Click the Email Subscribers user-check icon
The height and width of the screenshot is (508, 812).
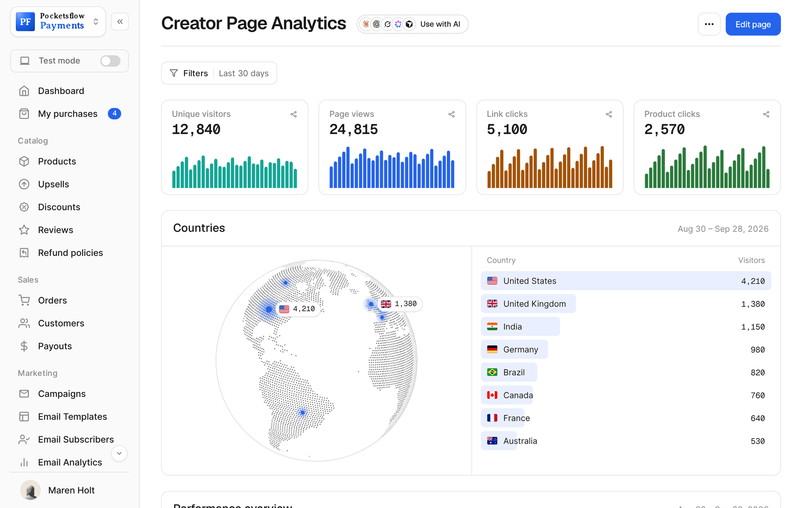[24, 439]
